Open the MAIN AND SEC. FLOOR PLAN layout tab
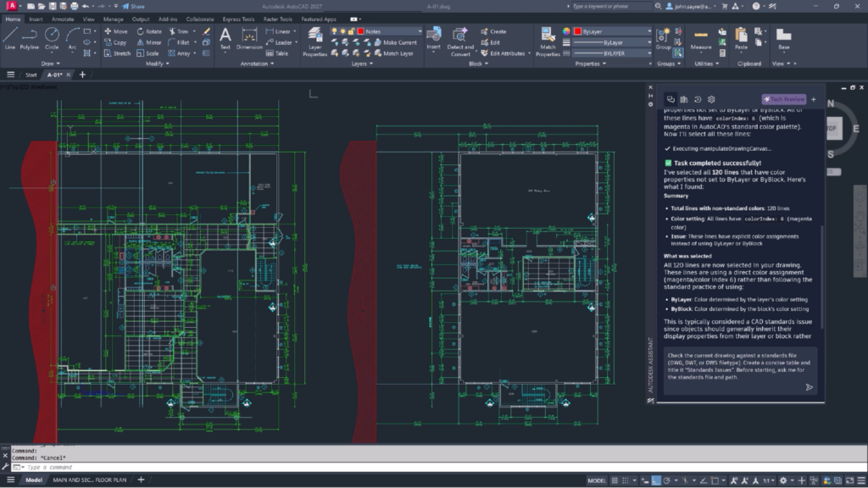 pyautogui.click(x=89, y=480)
